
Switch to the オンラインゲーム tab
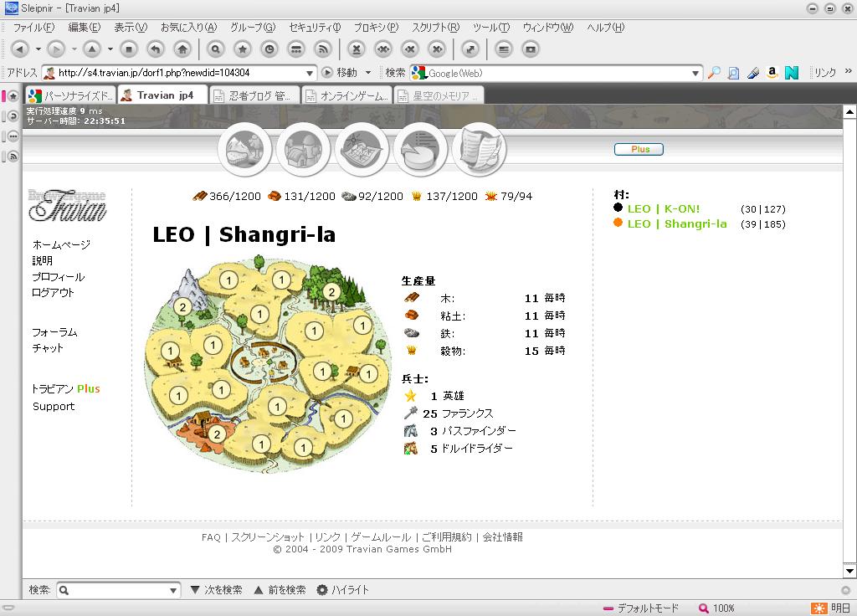pos(346,95)
